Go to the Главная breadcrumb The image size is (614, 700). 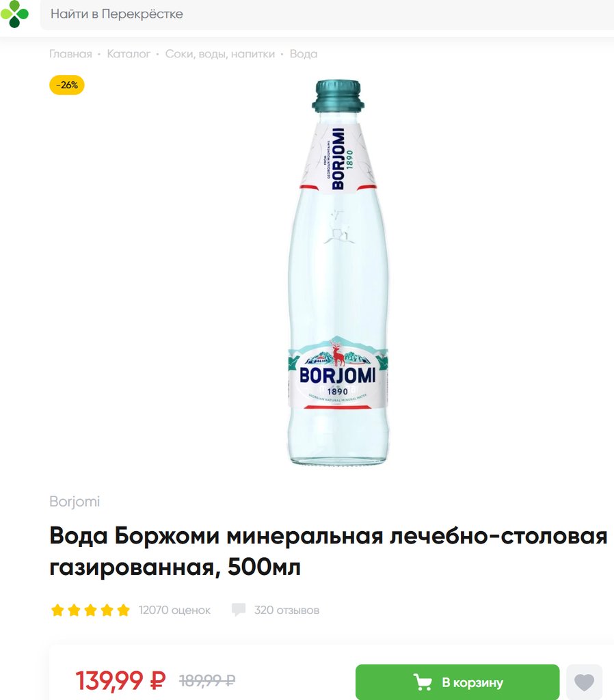70,54
